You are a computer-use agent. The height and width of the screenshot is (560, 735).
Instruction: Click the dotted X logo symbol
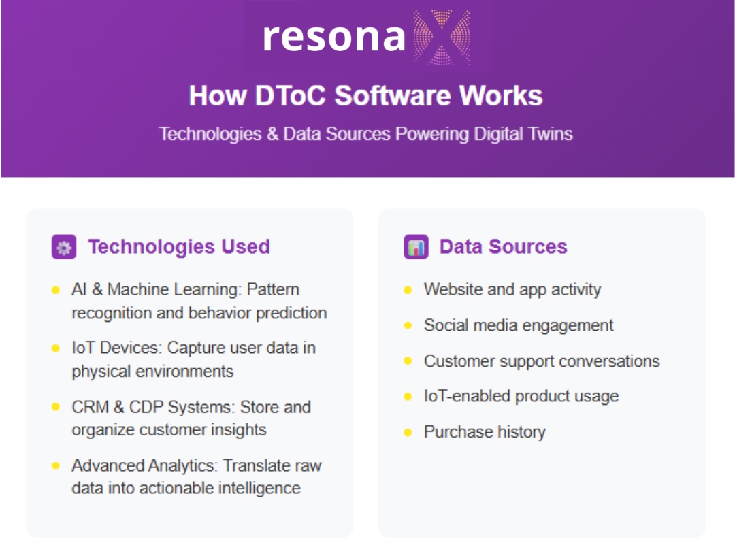point(441,37)
